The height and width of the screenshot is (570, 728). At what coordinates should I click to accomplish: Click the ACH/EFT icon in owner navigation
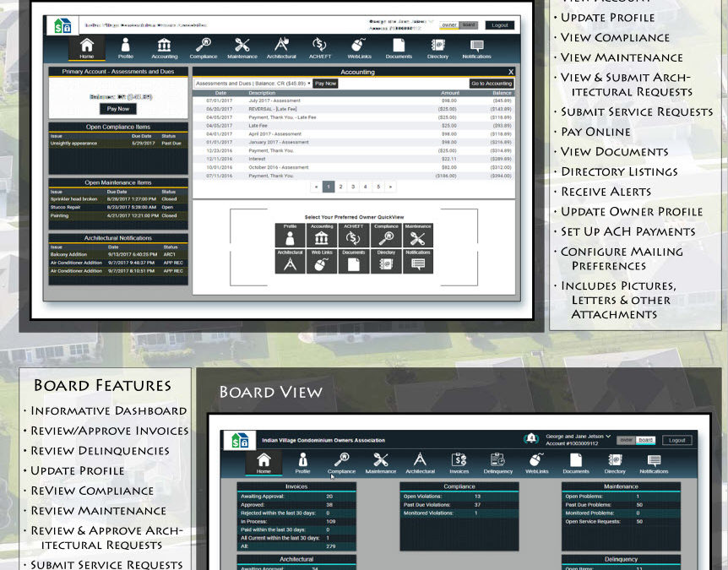point(319,48)
